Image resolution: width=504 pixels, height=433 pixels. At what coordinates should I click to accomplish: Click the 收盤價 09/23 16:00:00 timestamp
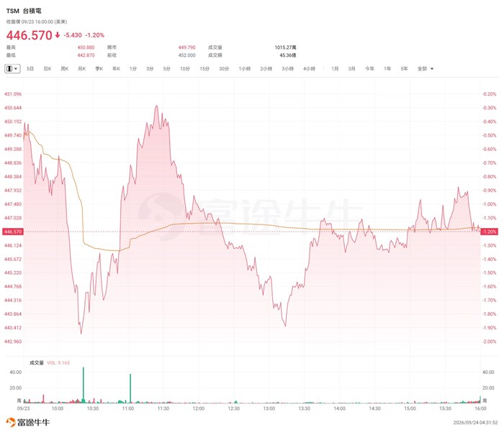click(37, 22)
